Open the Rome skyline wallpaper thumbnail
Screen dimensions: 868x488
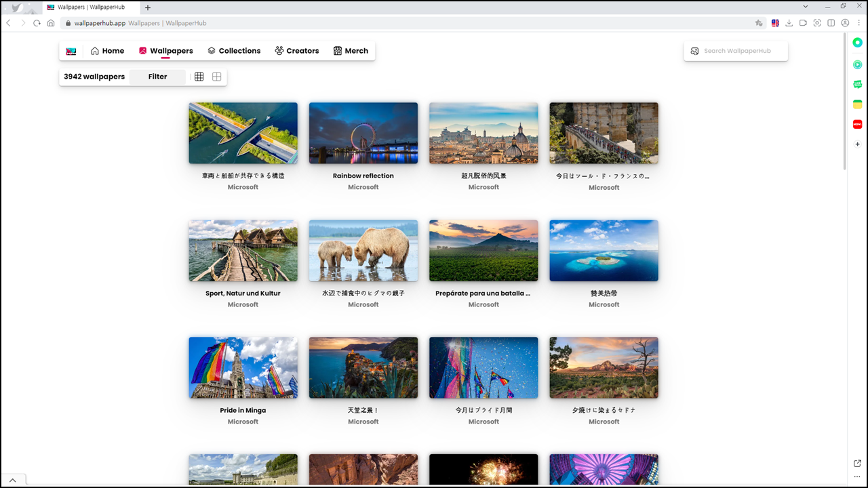pos(484,133)
